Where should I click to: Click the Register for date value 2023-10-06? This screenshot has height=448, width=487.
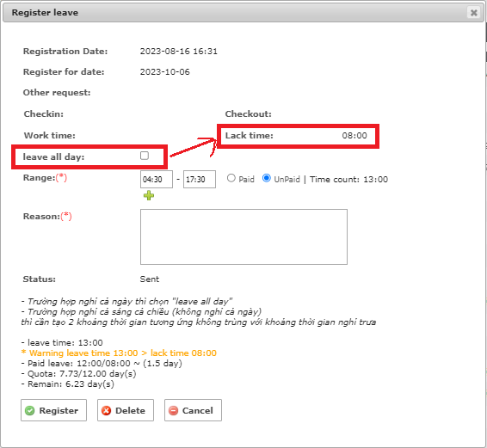(164, 72)
